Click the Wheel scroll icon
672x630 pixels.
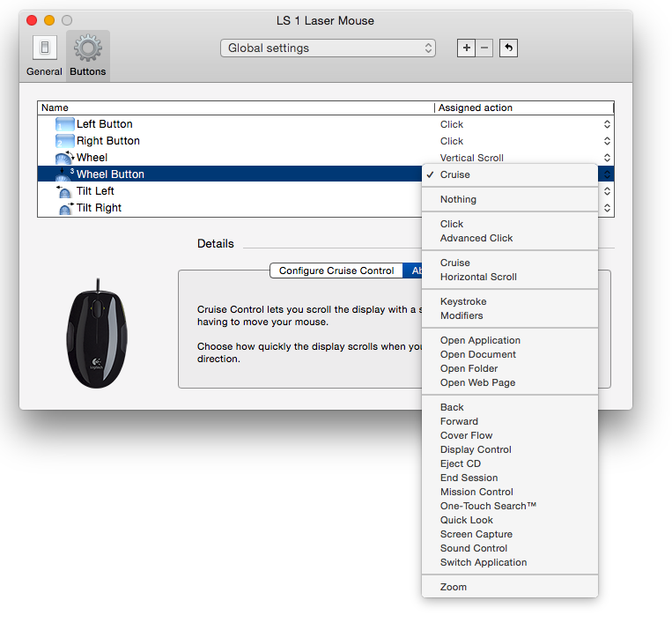point(64,158)
